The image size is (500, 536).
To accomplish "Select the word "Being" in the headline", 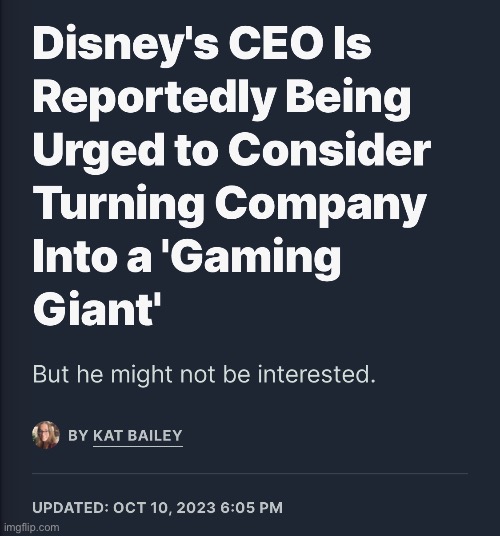I will pyautogui.click(x=348, y=97).
